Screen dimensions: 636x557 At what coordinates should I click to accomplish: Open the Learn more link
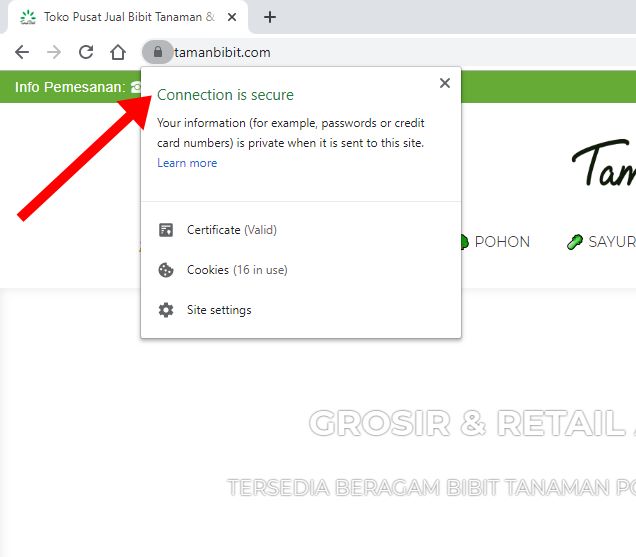(187, 163)
